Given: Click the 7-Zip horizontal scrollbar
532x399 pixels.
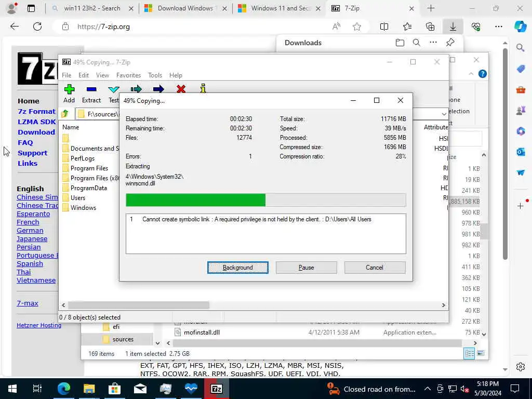Looking at the screenshot, I should [138, 305].
